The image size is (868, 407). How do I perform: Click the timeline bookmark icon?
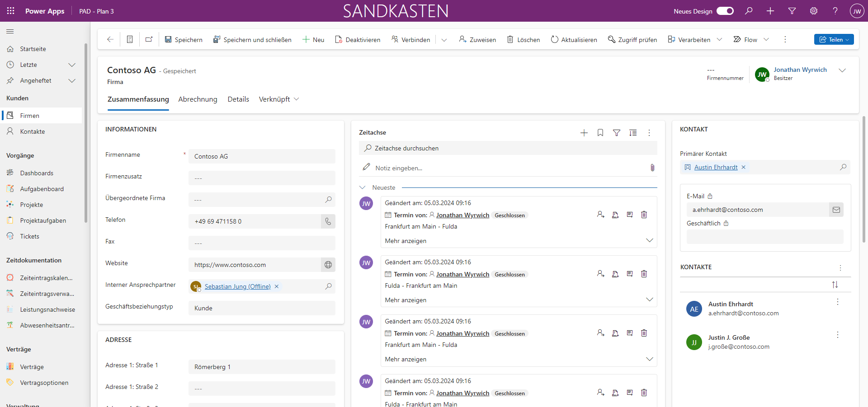tap(600, 133)
